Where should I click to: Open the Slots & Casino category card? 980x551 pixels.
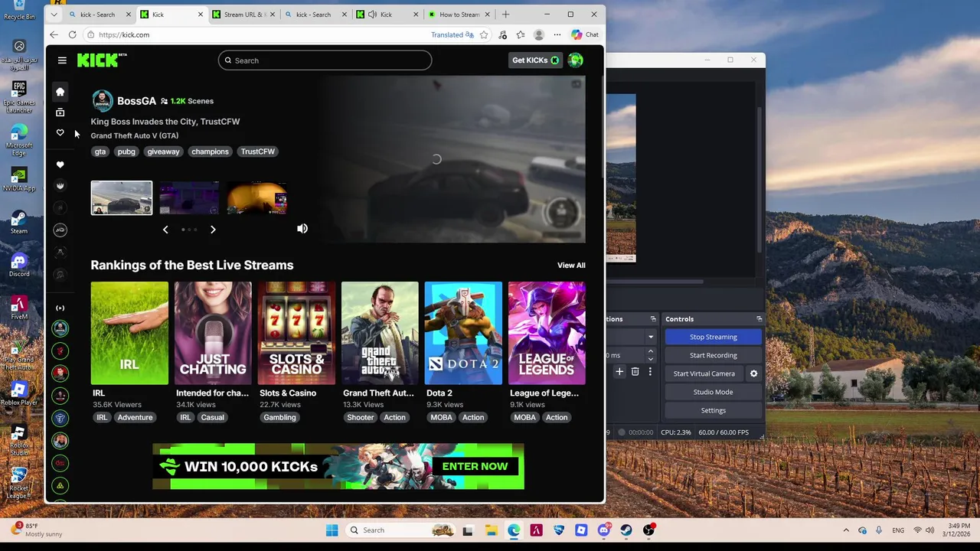[296, 333]
